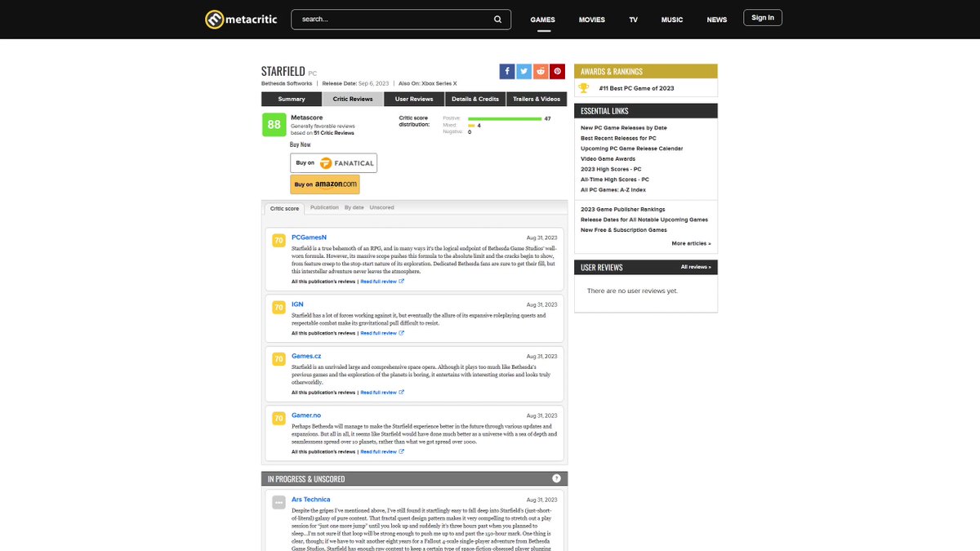Open New PC Game Releases by Date
Viewport: 980px width, 551px height.
click(624, 128)
